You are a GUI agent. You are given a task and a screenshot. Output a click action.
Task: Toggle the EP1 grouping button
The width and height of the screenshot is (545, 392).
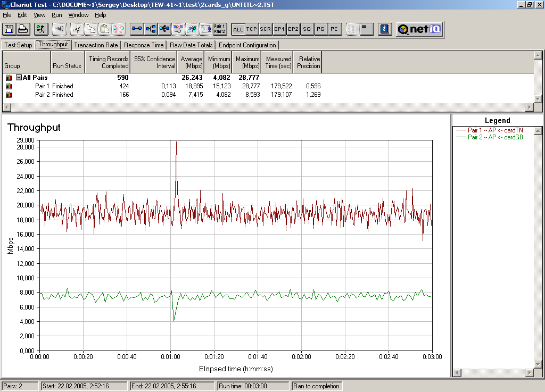coord(279,29)
